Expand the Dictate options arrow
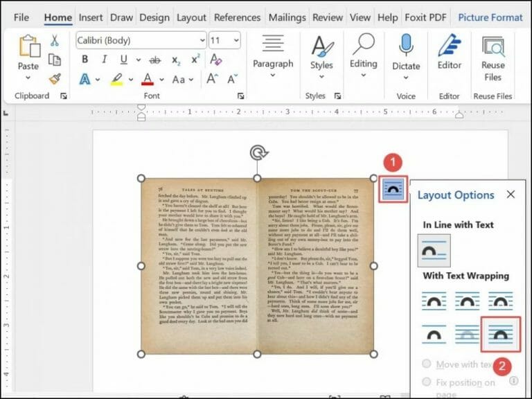This screenshot has height=399, width=532. pyautogui.click(x=406, y=78)
